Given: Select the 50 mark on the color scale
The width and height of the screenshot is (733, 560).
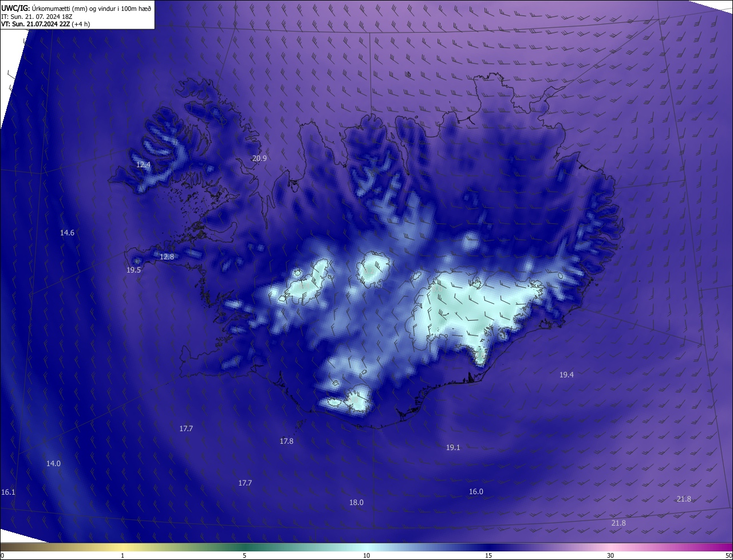Looking at the screenshot, I should (728, 556).
